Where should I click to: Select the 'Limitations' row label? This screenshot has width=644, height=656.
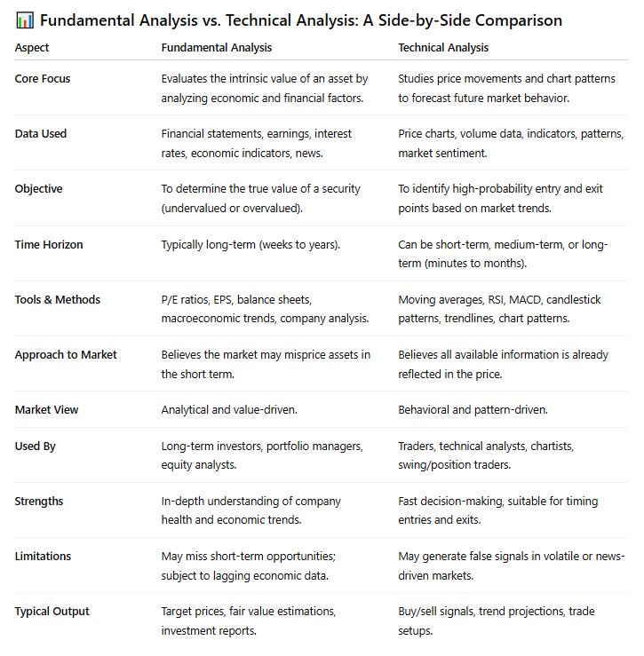point(43,556)
